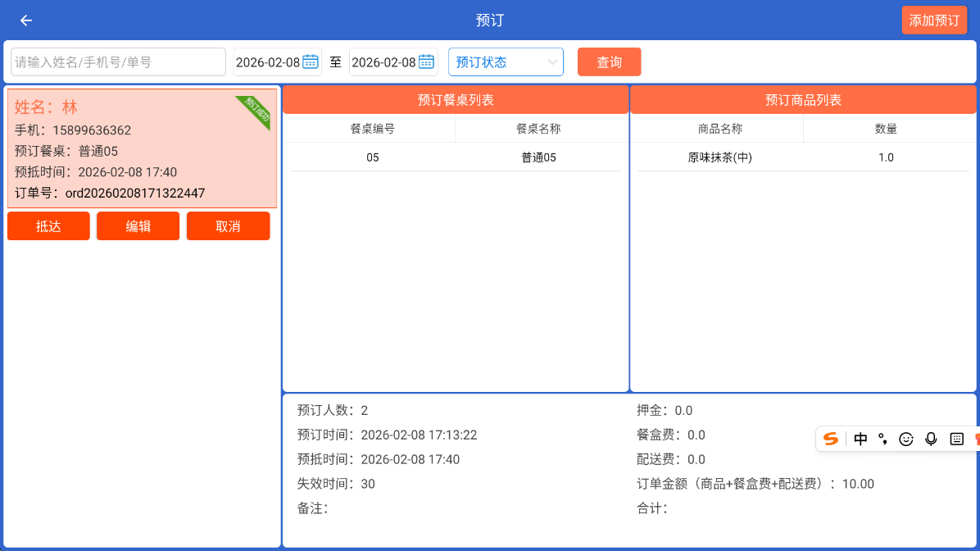The height and width of the screenshot is (551, 980).
Task: Open the emoji panel in IME toolbar
Action: (x=906, y=439)
